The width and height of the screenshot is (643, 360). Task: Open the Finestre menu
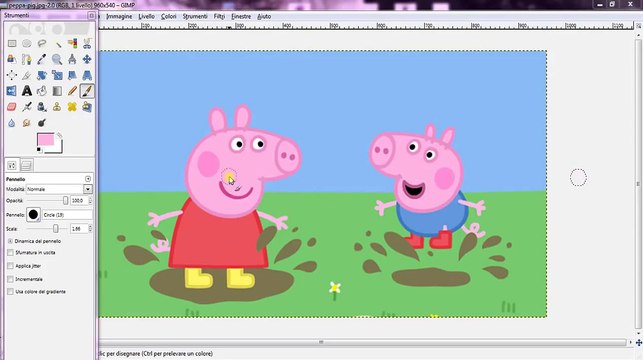(x=241, y=16)
